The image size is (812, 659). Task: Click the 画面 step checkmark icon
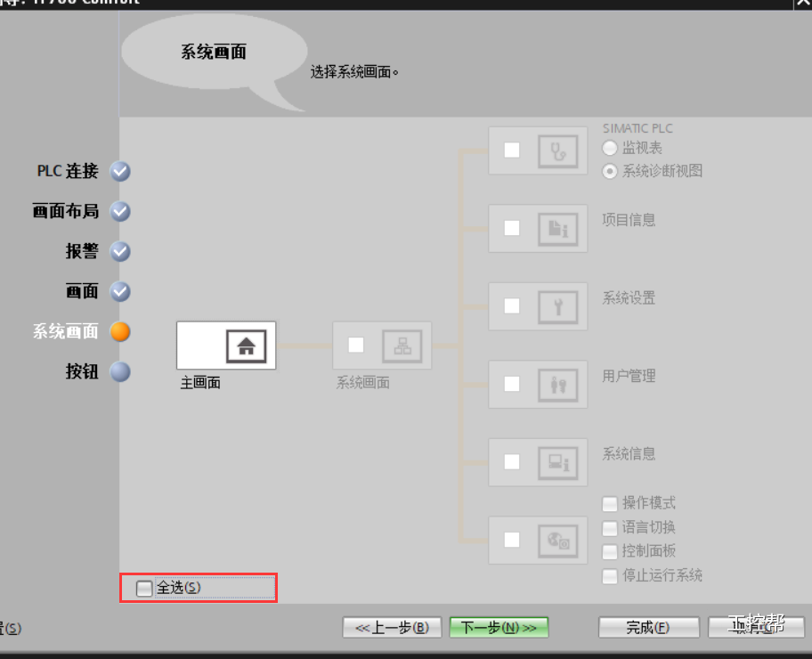(120, 292)
